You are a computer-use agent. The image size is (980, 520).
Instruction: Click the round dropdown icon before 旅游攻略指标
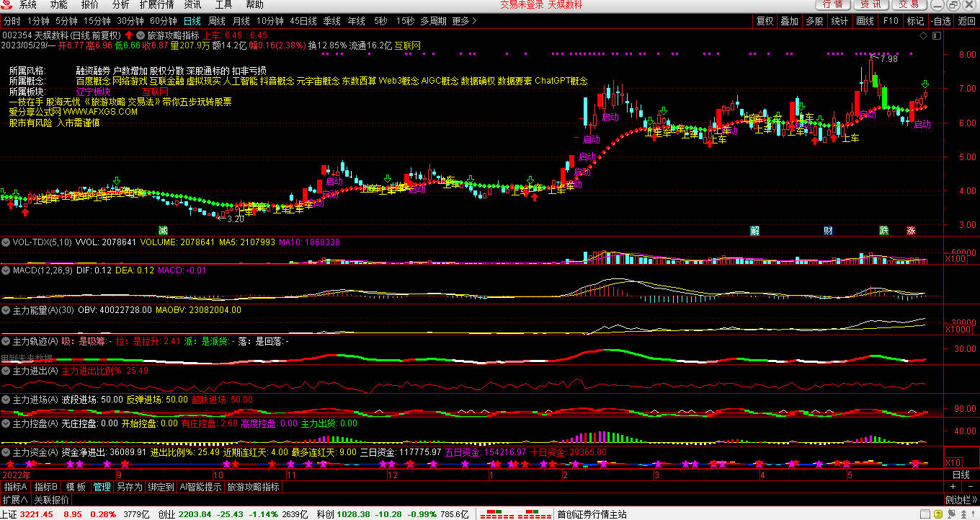[140, 35]
